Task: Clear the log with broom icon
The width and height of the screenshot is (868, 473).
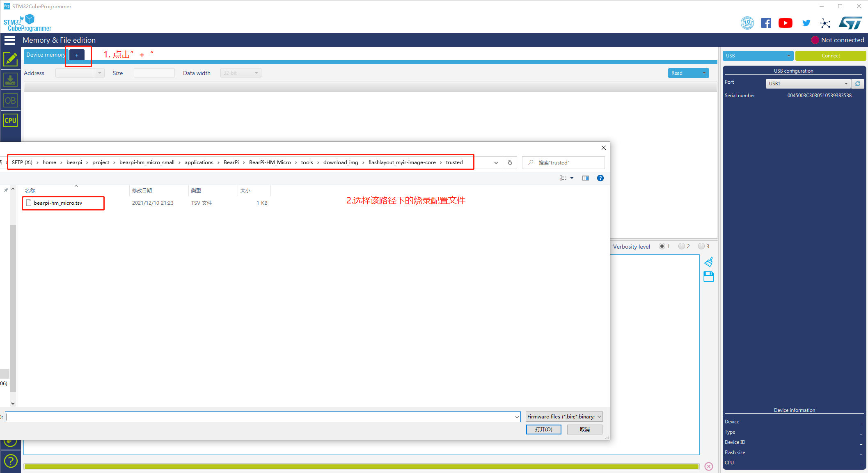Action: tap(709, 262)
